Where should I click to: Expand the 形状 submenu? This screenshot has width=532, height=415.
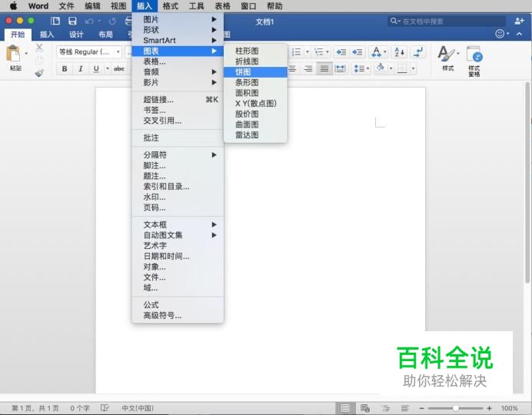(178, 30)
